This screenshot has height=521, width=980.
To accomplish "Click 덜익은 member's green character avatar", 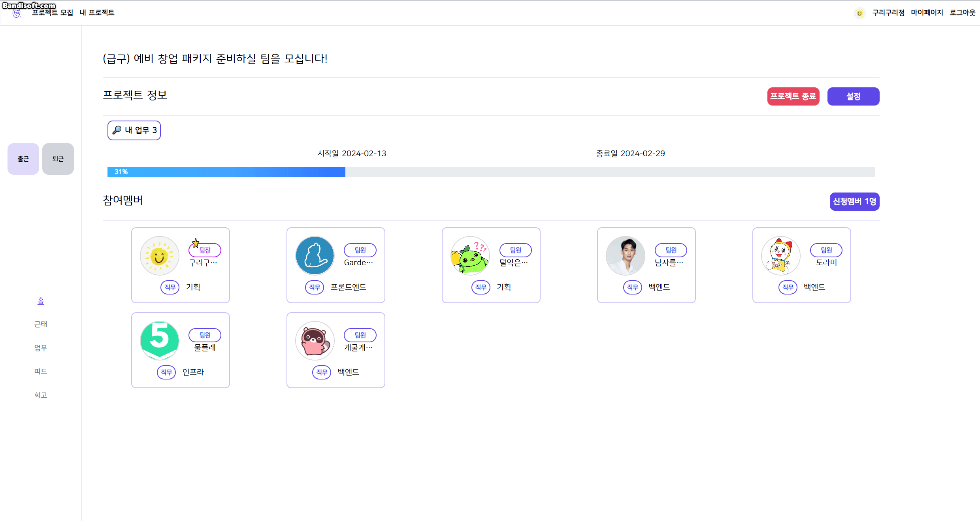I will (x=470, y=255).
